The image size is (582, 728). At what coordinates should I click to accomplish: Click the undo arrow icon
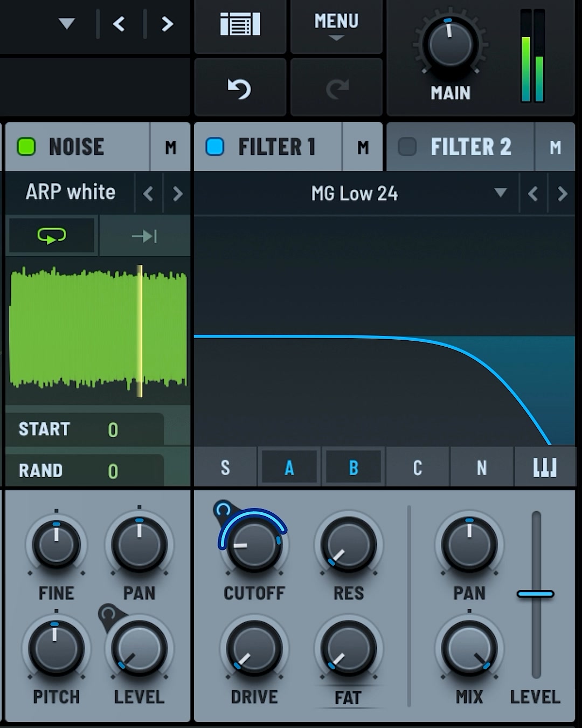(x=239, y=89)
